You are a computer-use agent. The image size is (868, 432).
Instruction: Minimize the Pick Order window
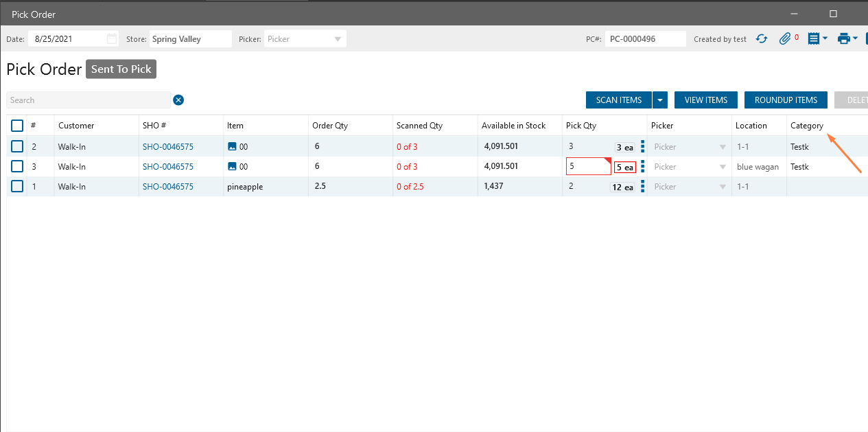point(793,14)
